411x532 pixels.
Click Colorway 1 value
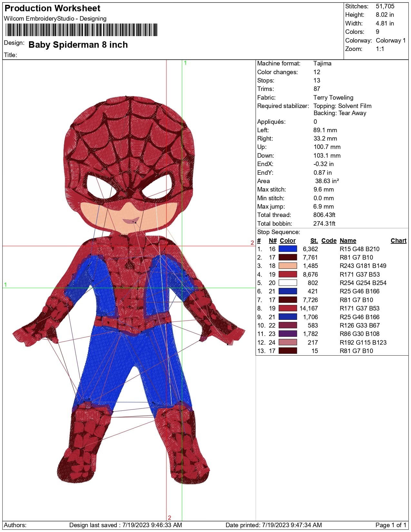391,40
